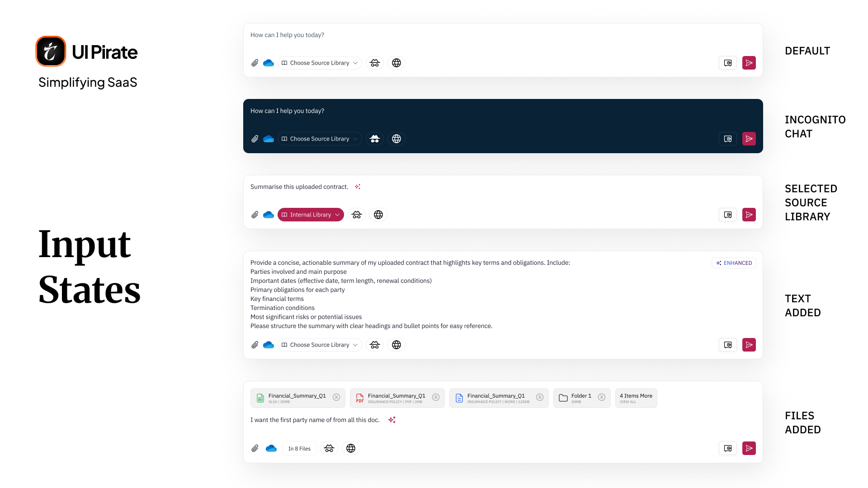Click the ENHANCED badge

(734, 263)
